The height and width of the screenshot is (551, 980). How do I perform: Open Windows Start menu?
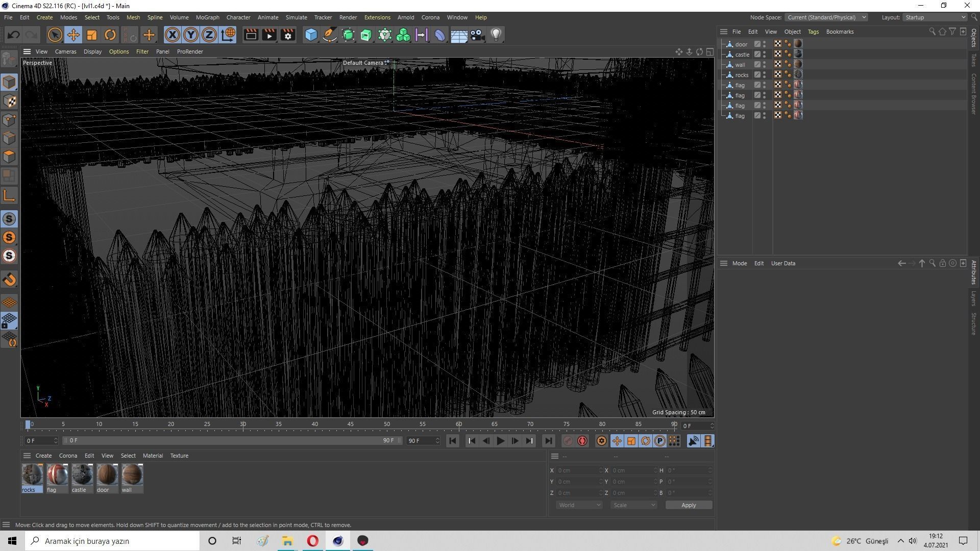click(12, 541)
